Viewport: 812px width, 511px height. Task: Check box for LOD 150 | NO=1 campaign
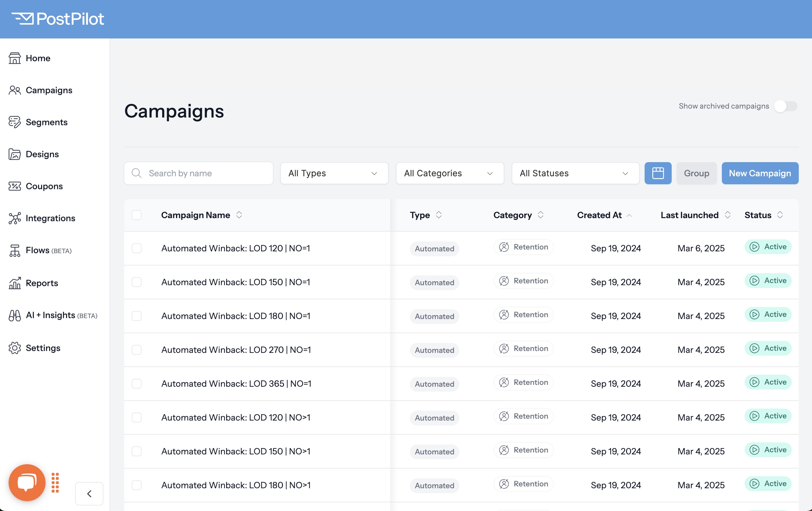coord(137,282)
